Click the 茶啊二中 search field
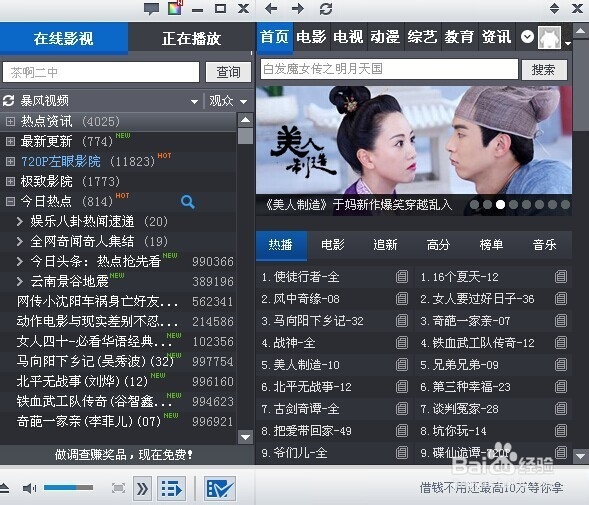The height and width of the screenshot is (505, 589). 101,72
